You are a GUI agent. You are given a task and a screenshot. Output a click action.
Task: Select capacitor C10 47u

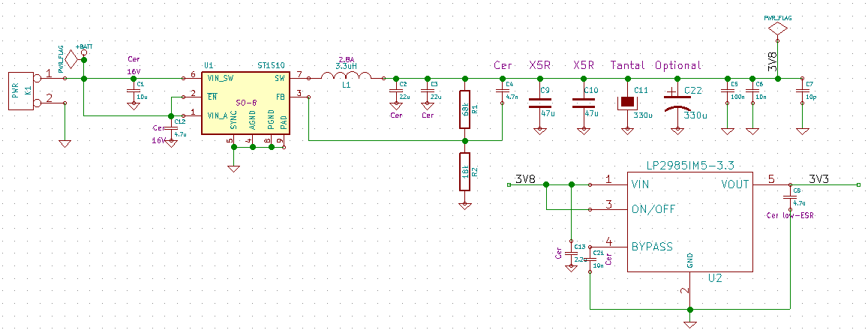click(584, 103)
